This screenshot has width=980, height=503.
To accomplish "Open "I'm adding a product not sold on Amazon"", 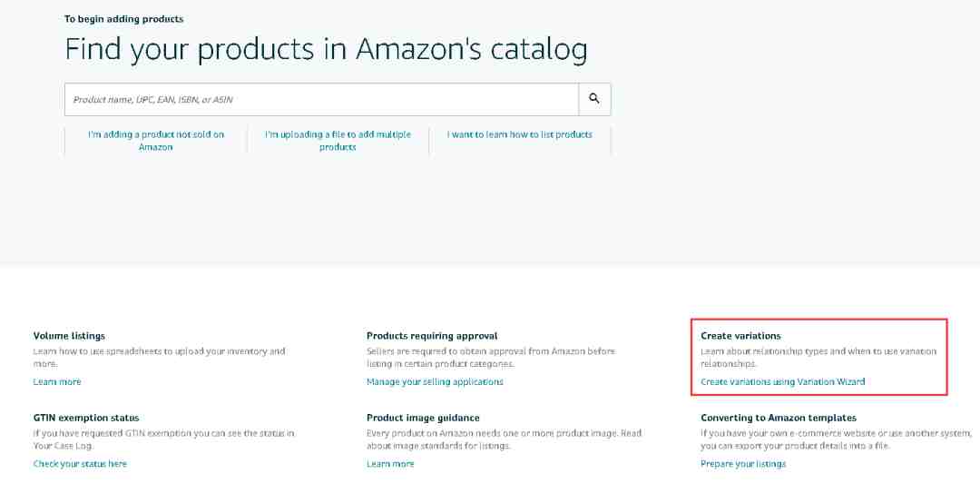I will pyautogui.click(x=156, y=141).
